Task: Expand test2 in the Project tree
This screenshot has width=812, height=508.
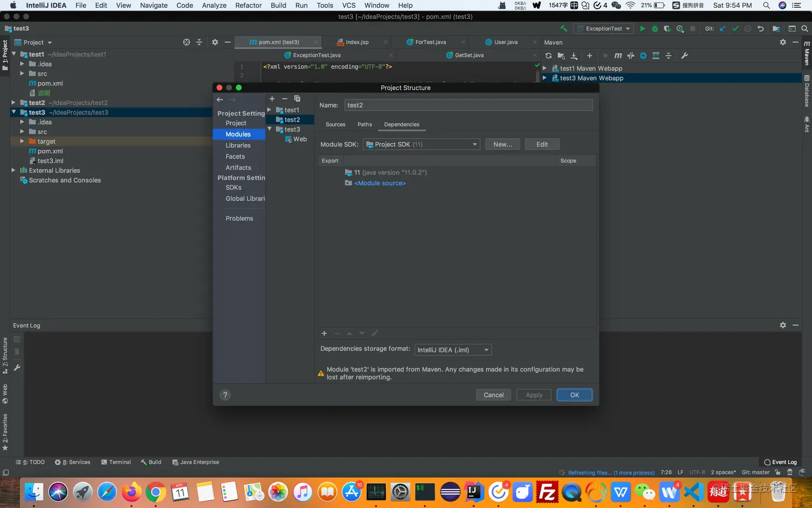Action: 13,103
